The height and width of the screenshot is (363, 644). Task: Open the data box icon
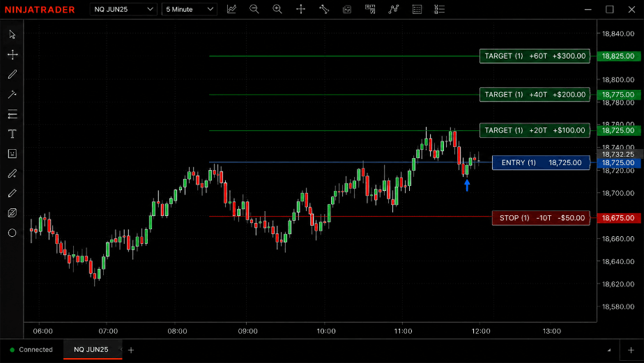click(370, 9)
